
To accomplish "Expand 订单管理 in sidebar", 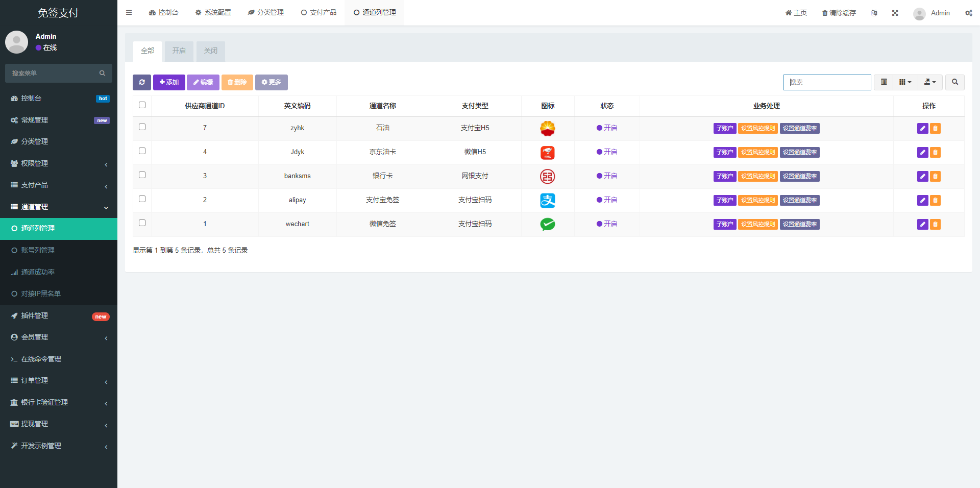I will 59,380.
